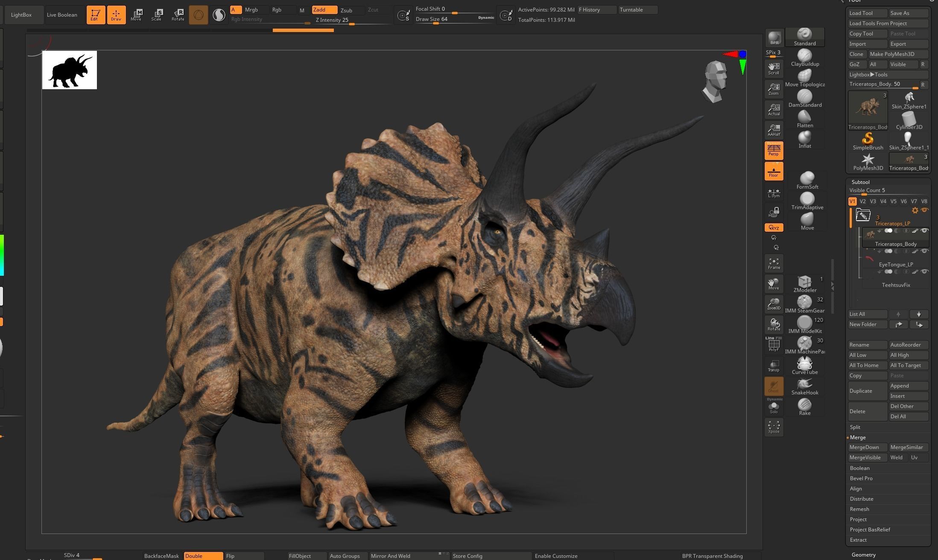Adjust the Z Intensity slider
Screen dimensions: 938x560
click(x=353, y=20)
